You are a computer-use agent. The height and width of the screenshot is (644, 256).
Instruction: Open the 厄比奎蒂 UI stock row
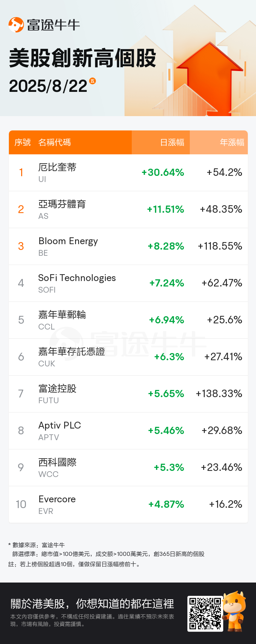(x=128, y=173)
